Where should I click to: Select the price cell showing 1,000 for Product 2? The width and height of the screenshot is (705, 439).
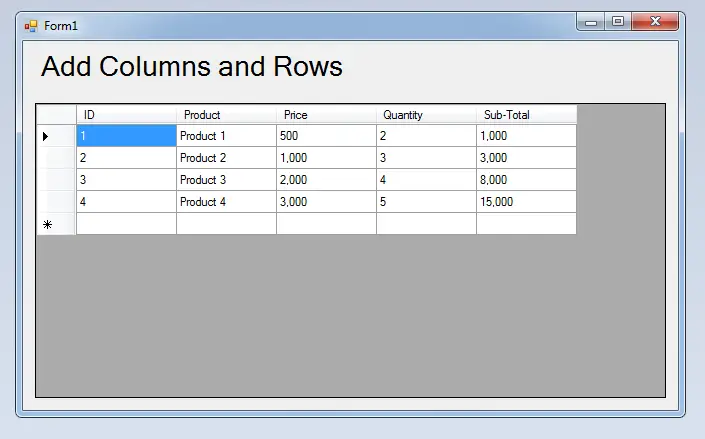(x=326, y=158)
